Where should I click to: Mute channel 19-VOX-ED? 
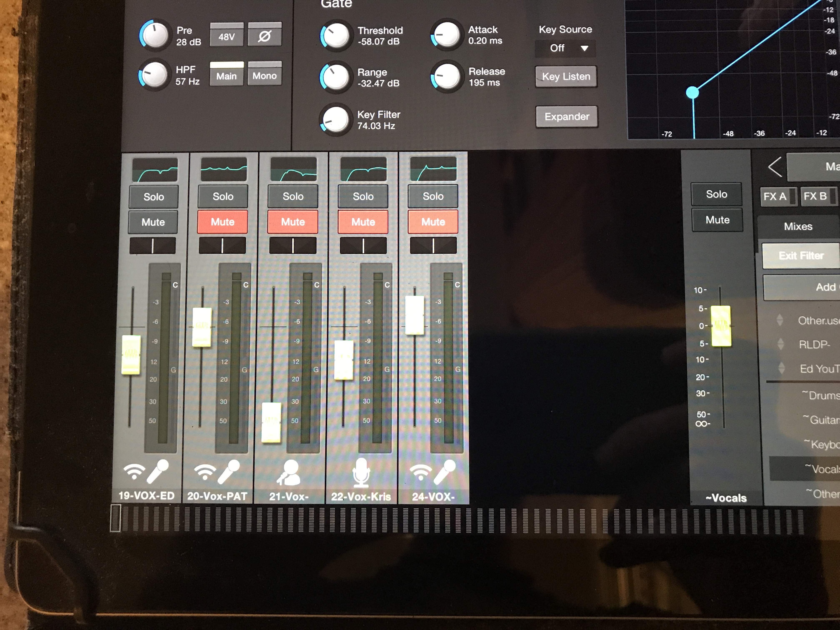[x=153, y=222]
